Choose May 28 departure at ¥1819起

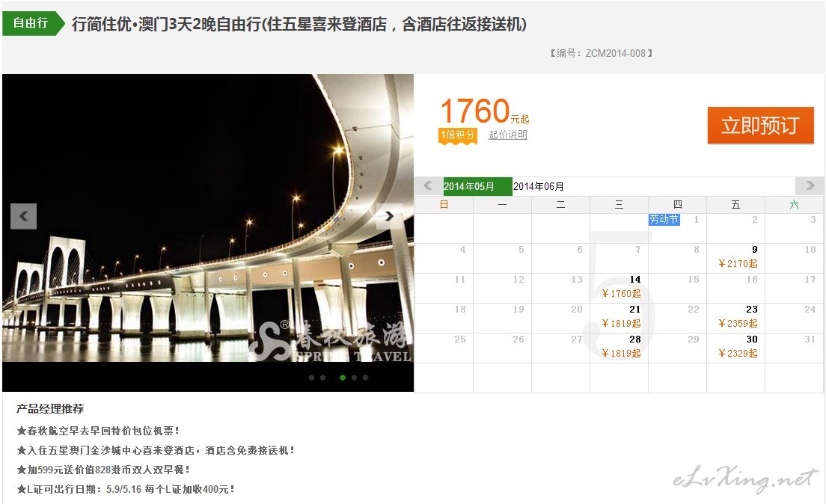click(619, 348)
